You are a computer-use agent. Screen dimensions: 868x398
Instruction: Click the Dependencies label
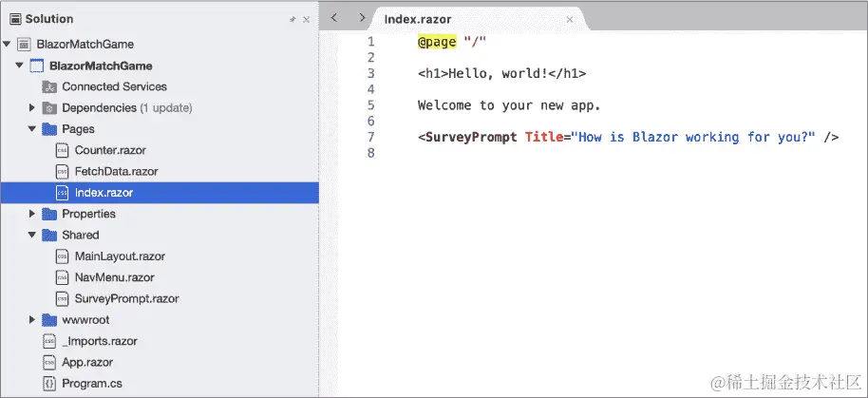coord(99,108)
